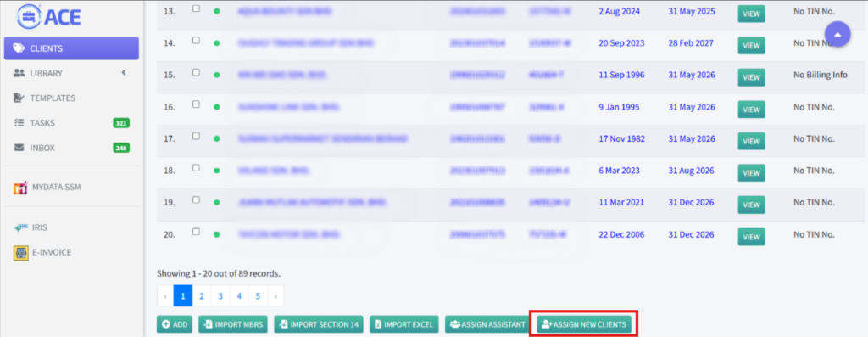Open Inbox envelope icon in sidebar
The width and height of the screenshot is (868, 337).
click(19, 148)
